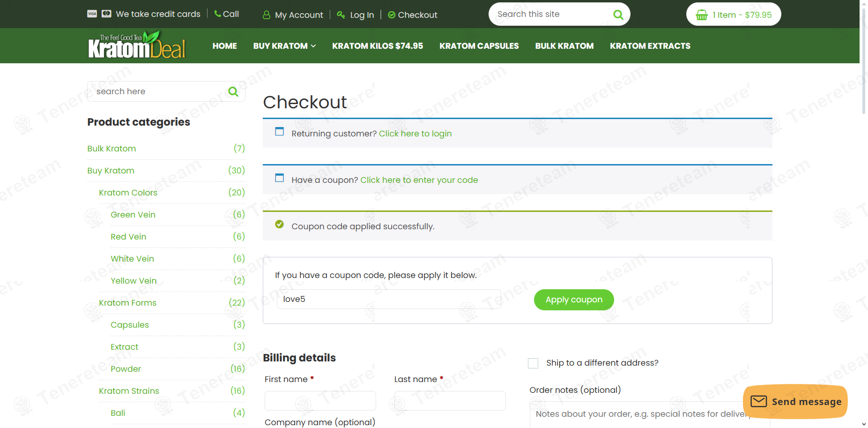Viewport: 868px width, 428px height.
Task: Click the sidebar search magnifier icon
Action: click(233, 91)
